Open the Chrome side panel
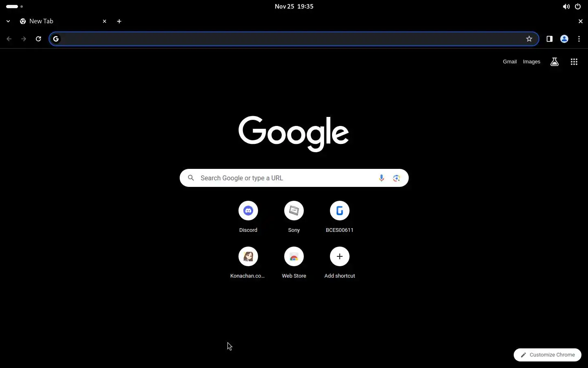The height and width of the screenshot is (368, 588). [550, 39]
